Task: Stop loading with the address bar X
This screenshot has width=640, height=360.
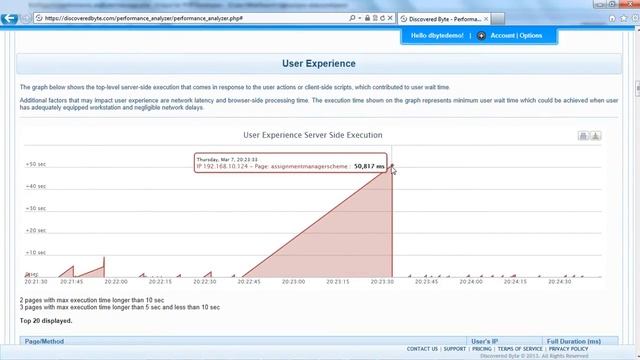Action: [x=390, y=18]
